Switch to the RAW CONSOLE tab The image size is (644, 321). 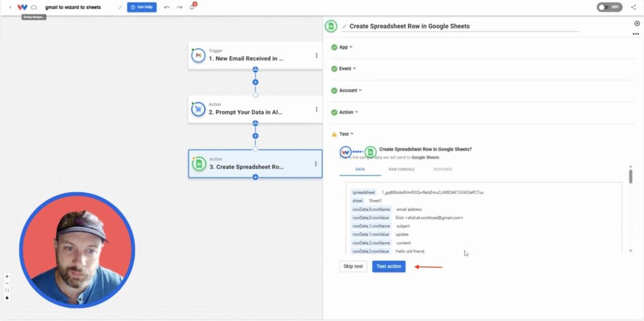(x=401, y=169)
